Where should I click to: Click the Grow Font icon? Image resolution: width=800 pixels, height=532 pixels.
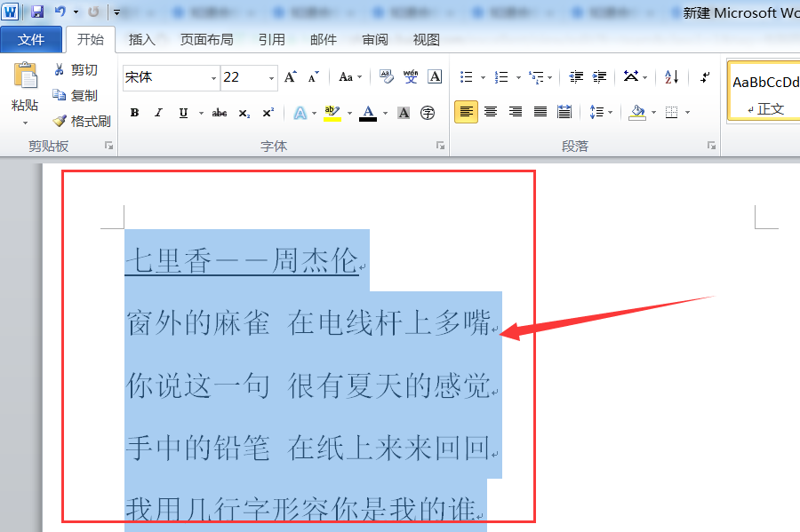tap(291, 77)
